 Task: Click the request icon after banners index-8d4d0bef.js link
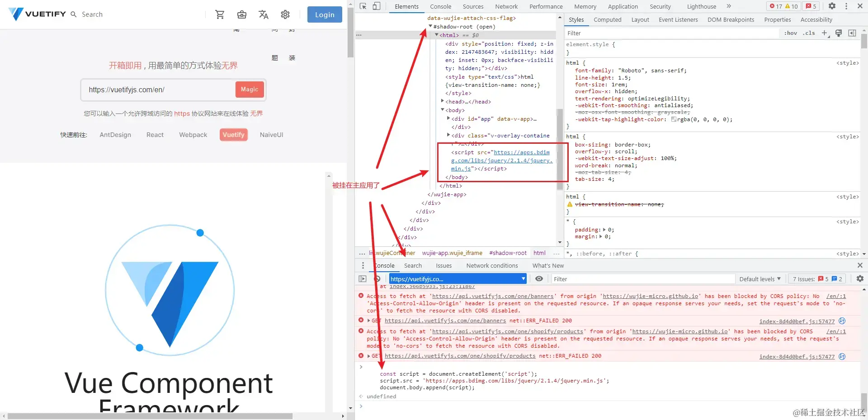click(842, 321)
